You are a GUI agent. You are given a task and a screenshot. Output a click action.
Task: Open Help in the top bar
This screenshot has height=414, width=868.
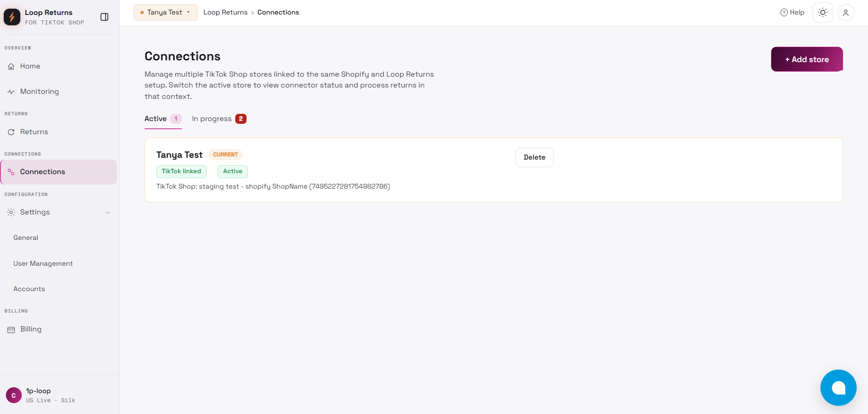pyautogui.click(x=792, y=12)
